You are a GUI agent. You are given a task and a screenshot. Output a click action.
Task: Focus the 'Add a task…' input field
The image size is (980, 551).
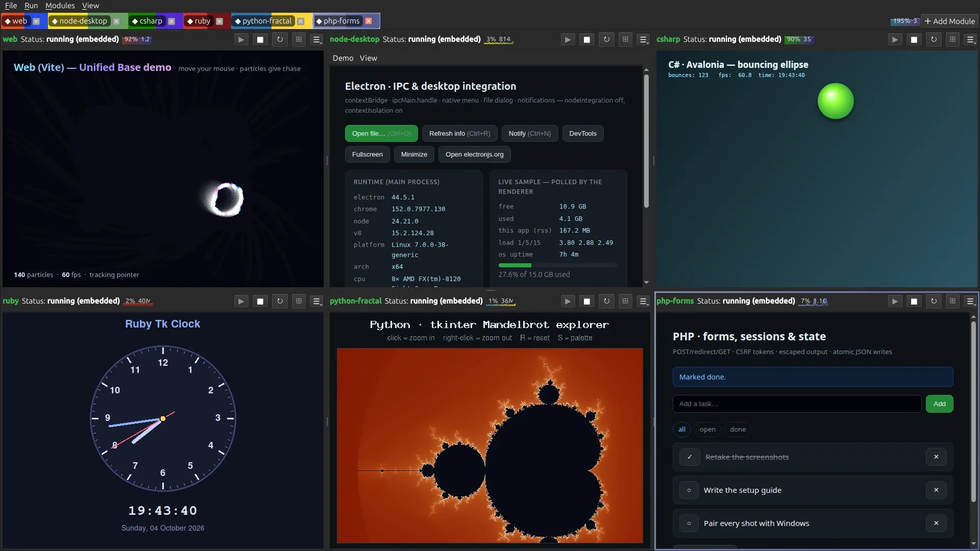[797, 404]
